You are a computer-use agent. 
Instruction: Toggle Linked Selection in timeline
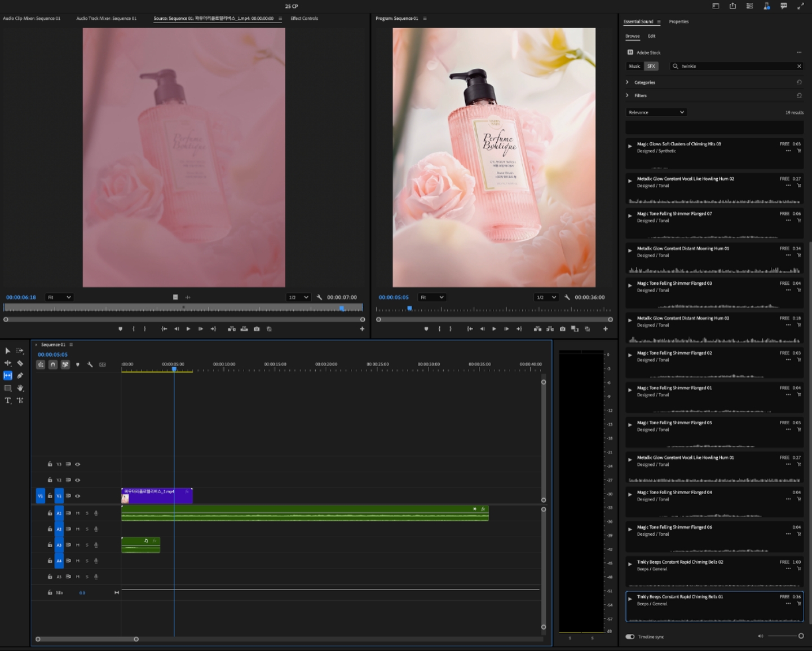point(65,364)
